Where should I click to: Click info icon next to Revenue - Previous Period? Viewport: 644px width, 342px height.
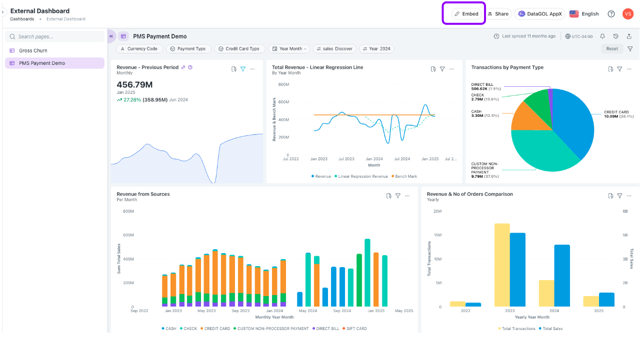(x=190, y=67)
